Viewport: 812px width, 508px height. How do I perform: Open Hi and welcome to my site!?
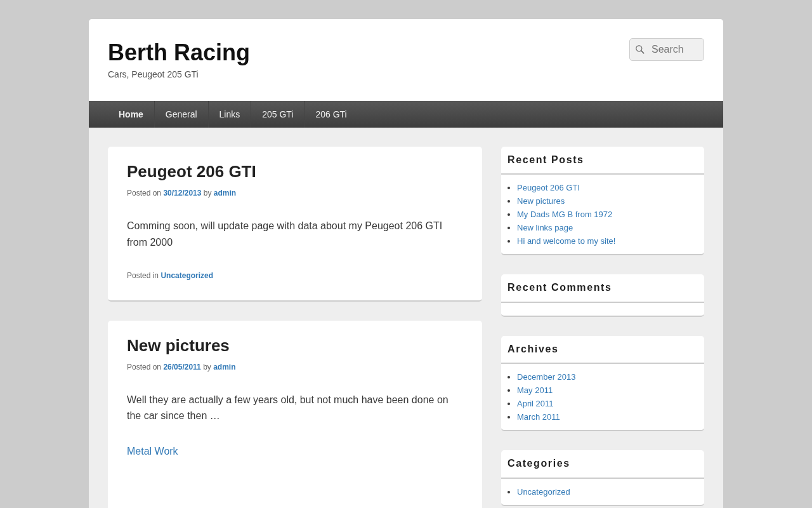pyautogui.click(x=566, y=241)
